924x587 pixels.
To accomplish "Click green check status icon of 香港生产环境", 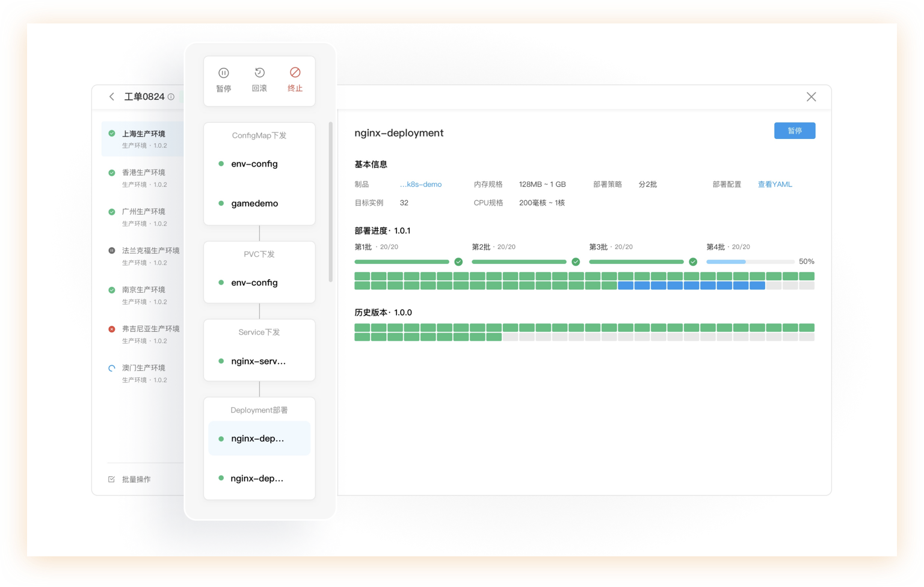I will [x=112, y=173].
